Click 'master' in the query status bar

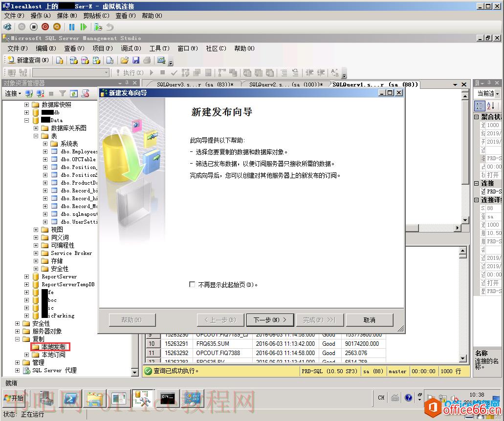point(397,371)
